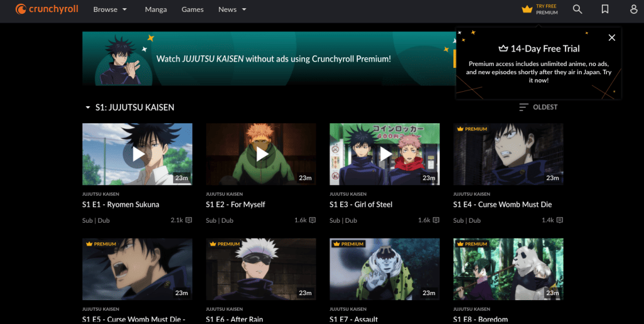Image resolution: width=644 pixels, height=324 pixels.
Task: Expand the News dropdown menu
Action: (x=233, y=9)
